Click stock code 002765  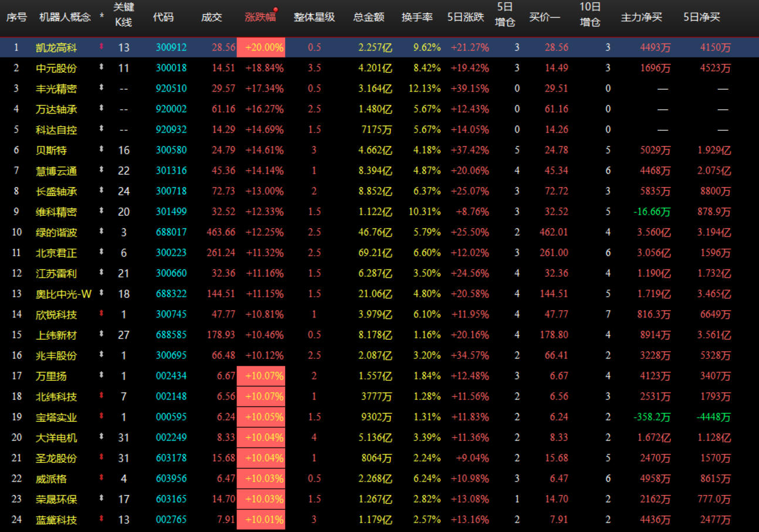[171, 520]
